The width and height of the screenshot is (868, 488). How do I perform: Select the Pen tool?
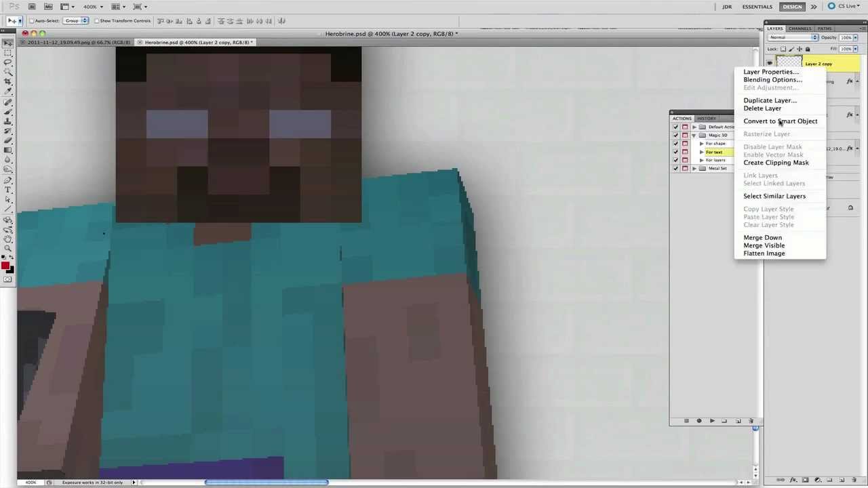(x=7, y=181)
